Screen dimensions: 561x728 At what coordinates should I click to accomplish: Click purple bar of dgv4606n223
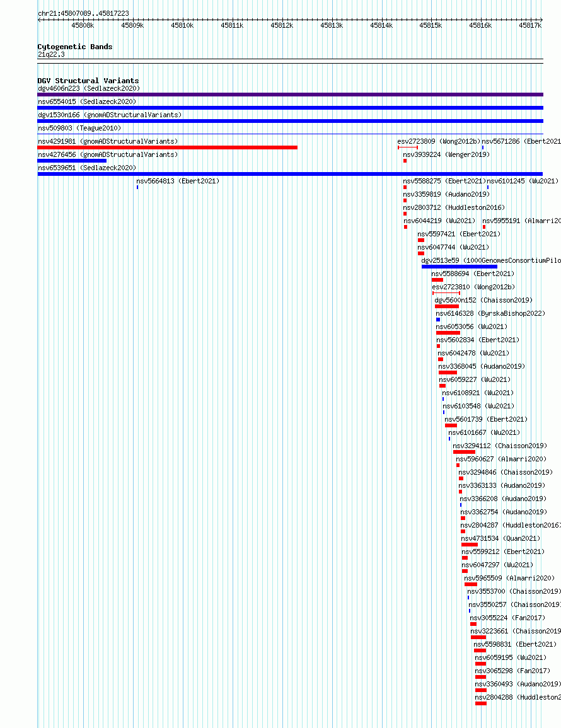pyautogui.click(x=290, y=95)
